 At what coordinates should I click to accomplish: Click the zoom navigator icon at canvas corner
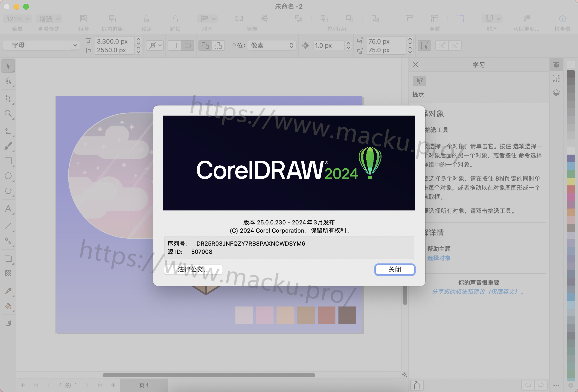pos(405,375)
